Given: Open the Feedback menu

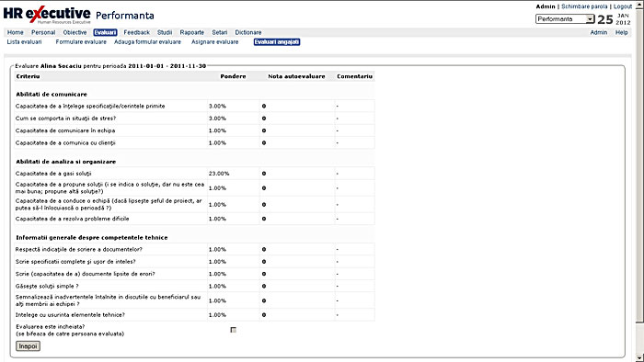Looking at the screenshot, I should coord(137,32).
